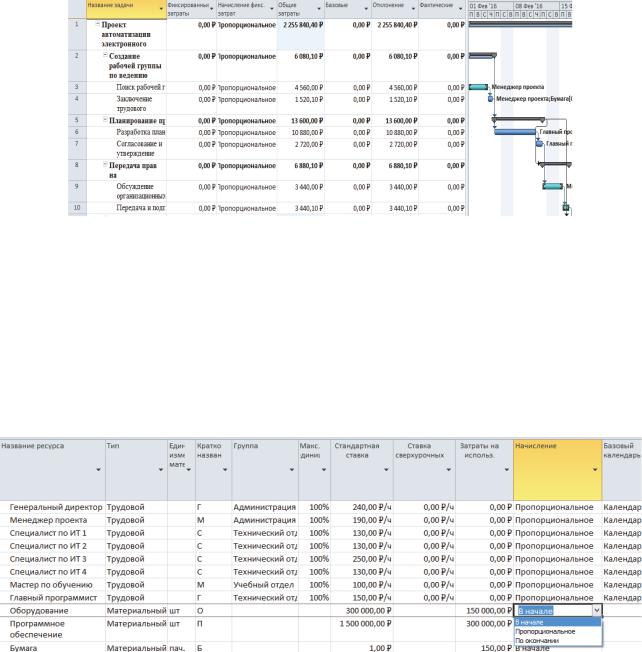The image size is (642, 652).
Task: Select the "Генеральный директор" resource name
Action: click(x=56, y=507)
